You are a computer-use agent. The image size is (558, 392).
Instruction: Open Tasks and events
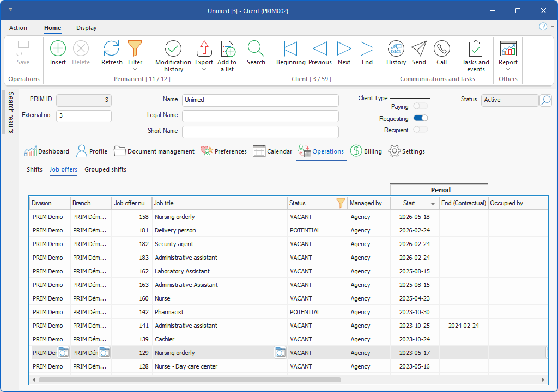(476, 49)
